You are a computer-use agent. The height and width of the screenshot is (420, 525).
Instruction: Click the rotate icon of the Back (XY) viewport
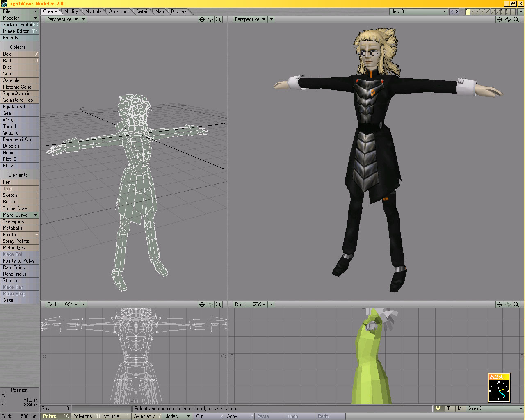pyautogui.click(x=210, y=304)
